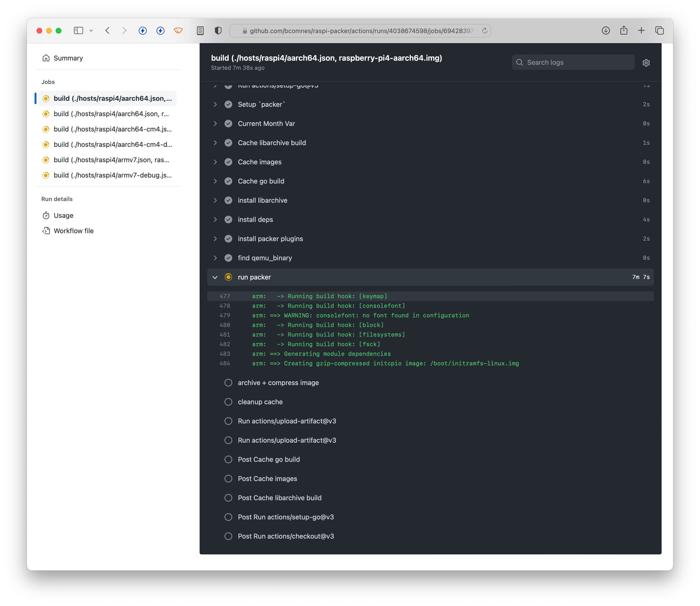Viewport: 700px width, 606px height.
Task: Select the armv7-debug build job
Action: (x=112, y=175)
